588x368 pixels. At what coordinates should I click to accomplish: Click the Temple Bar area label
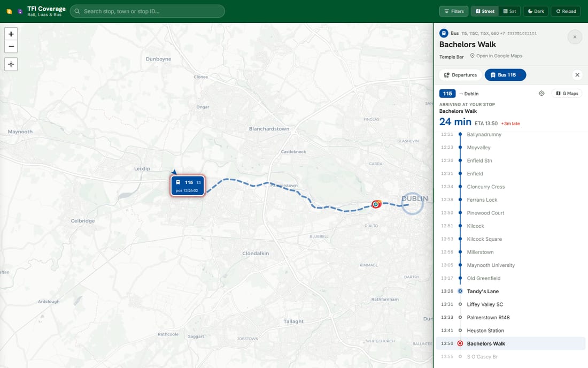(x=452, y=57)
